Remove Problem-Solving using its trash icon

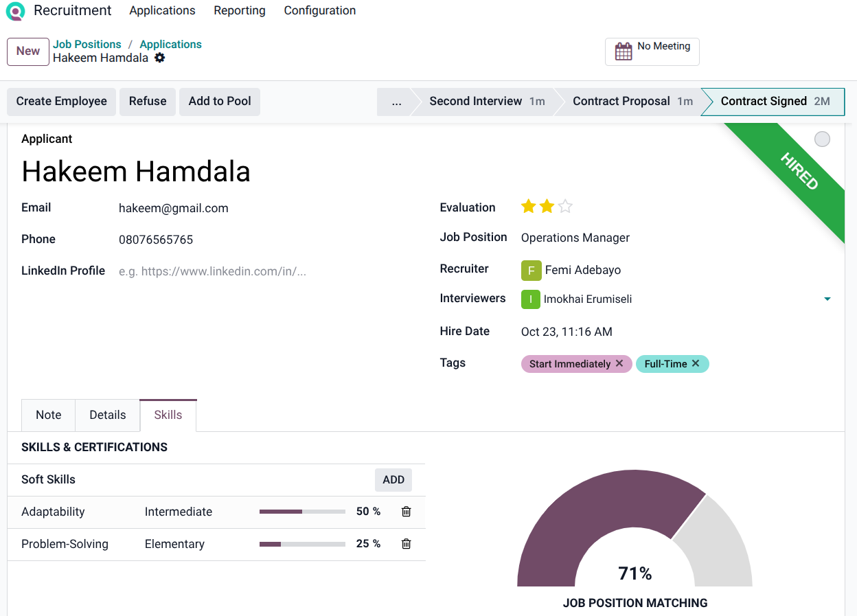point(406,544)
